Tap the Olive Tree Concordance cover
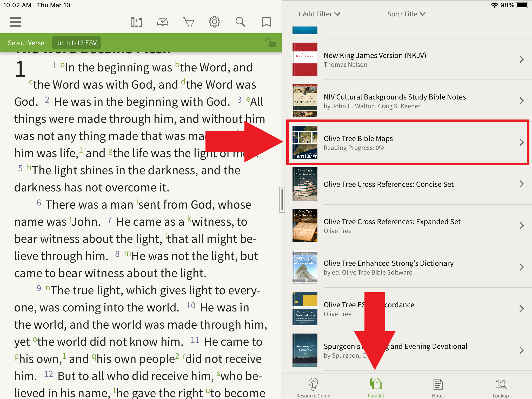This screenshot has width=532, height=399. click(x=305, y=309)
